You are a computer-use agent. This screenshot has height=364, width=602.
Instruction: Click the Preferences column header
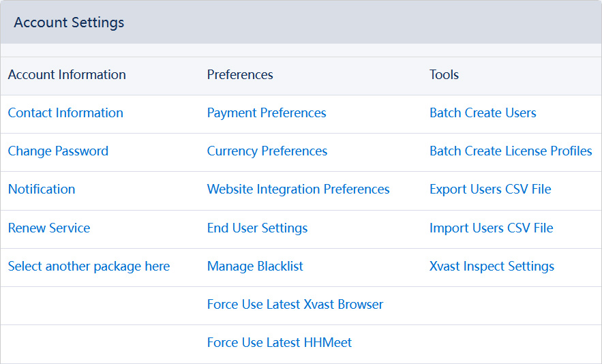(240, 75)
